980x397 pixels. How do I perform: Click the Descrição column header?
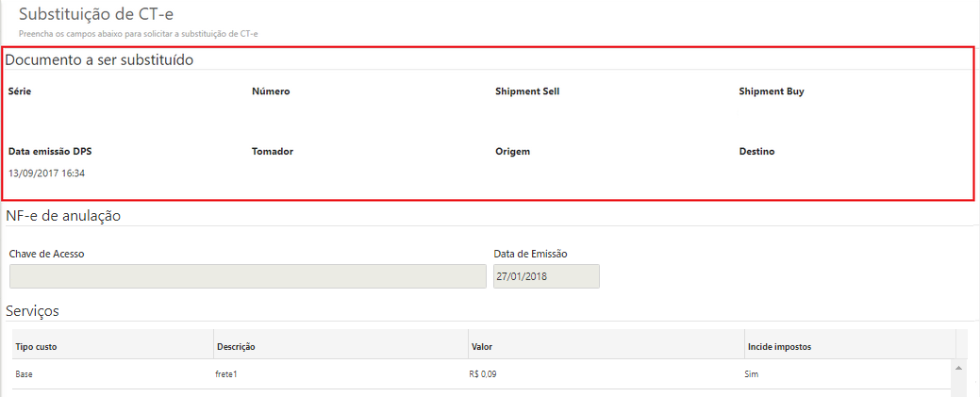click(237, 347)
